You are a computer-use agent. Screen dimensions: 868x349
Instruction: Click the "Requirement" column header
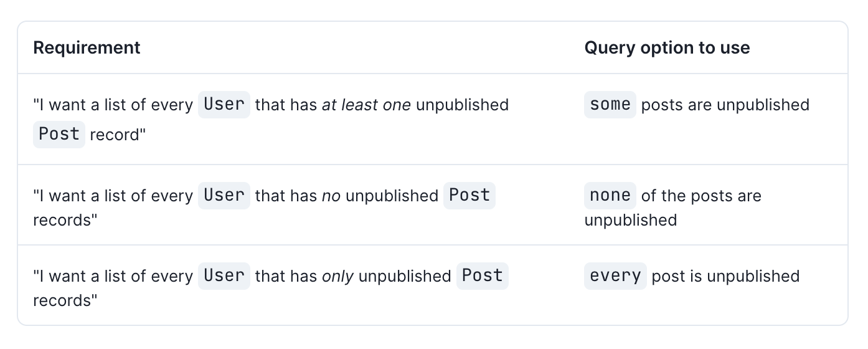[87, 48]
